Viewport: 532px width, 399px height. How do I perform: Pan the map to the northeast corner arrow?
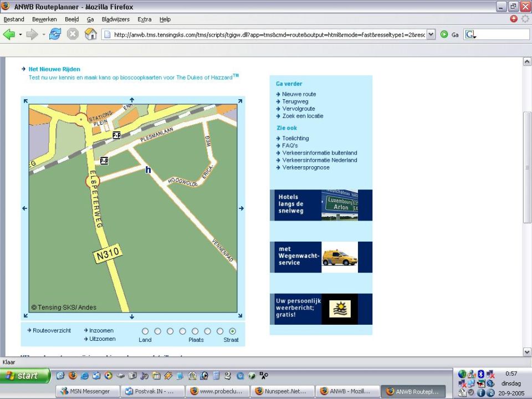point(240,101)
